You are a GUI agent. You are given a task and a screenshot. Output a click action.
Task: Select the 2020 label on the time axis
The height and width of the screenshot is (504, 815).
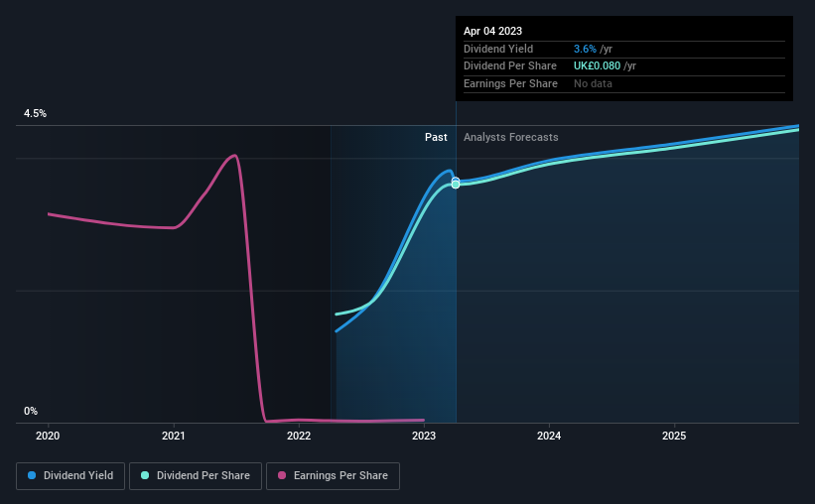[x=48, y=436]
